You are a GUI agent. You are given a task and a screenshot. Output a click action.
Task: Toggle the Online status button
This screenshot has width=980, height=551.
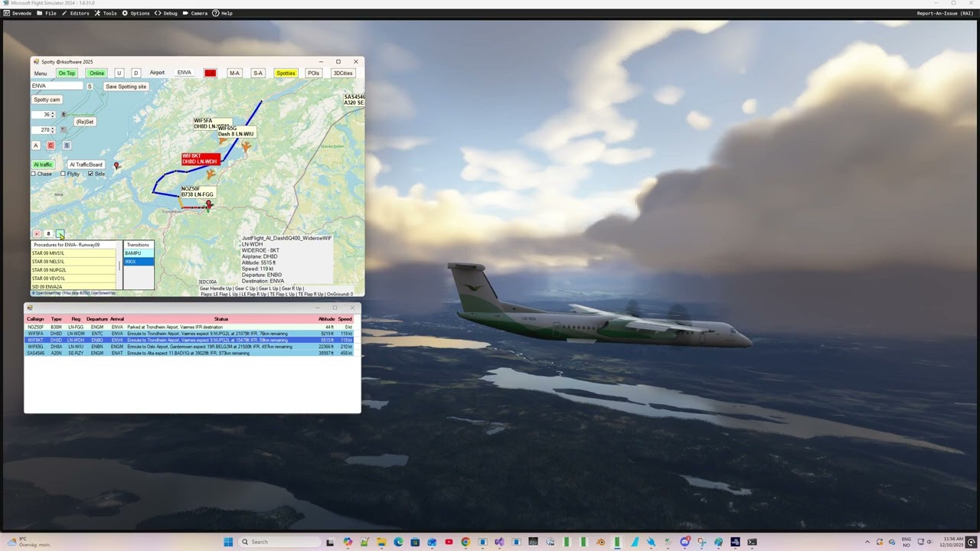click(x=96, y=73)
